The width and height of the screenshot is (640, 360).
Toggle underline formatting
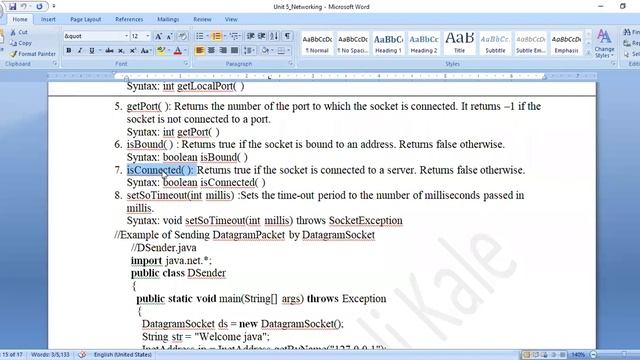[x=92, y=51]
